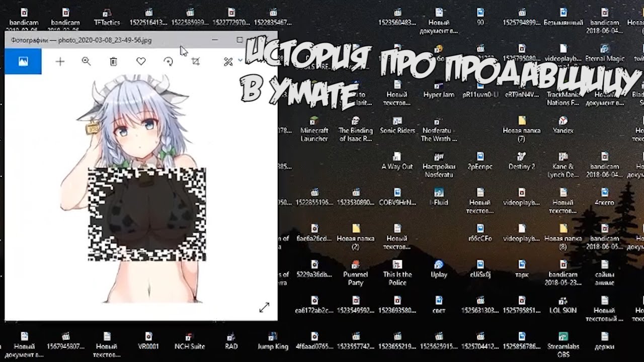Mark the photo as favorite with heart

pyautogui.click(x=141, y=61)
